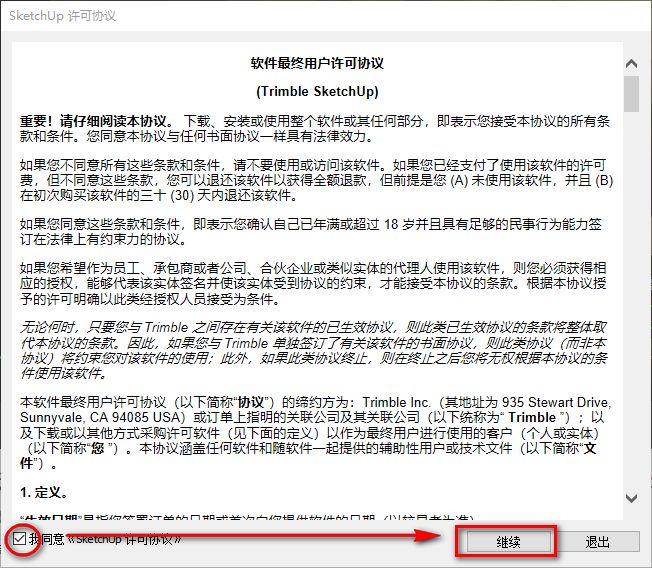The image size is (652, 568).
Task: Click the empty scrollbar track below the thumb
Action: (631, 300)
